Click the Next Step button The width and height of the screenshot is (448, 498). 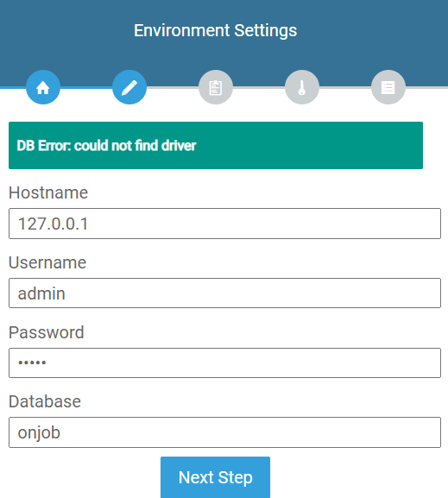click(216, 477)
